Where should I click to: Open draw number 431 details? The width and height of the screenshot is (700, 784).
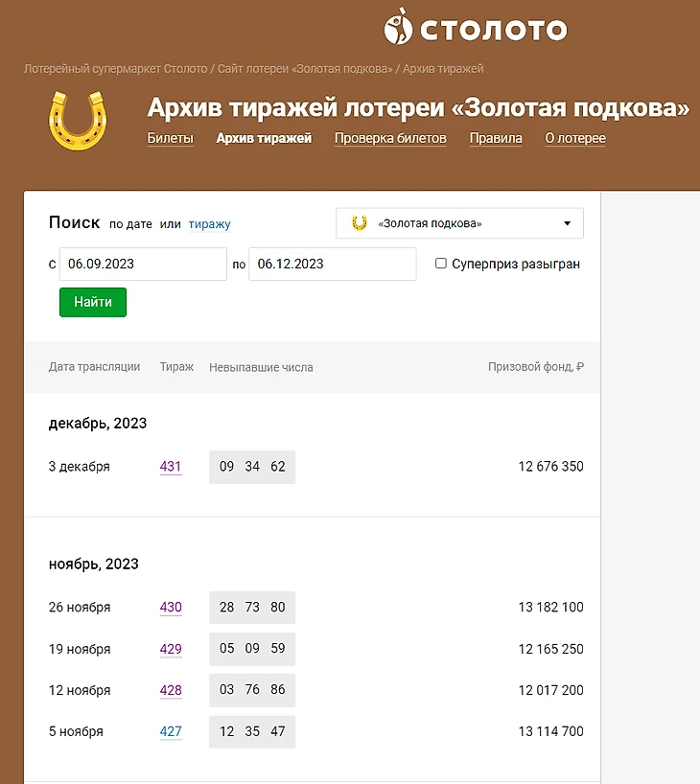171,467
